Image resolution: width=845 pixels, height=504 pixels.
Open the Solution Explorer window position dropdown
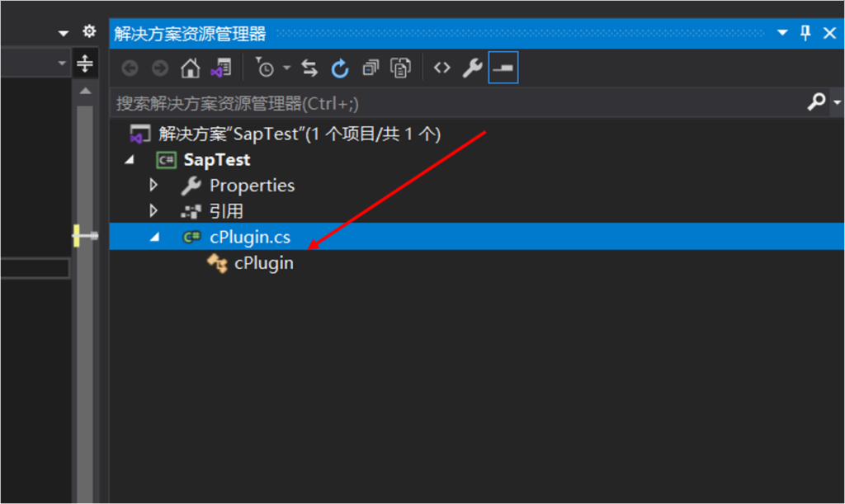tap(783, 33)
